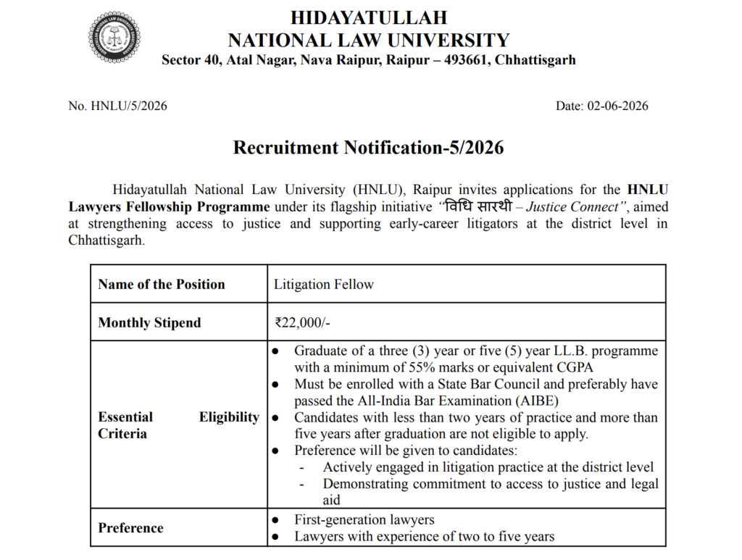Click 'Chhattisgarh.' ending the intro paragraph
Viewport: 742px width, 560px height.
(107, 241)
